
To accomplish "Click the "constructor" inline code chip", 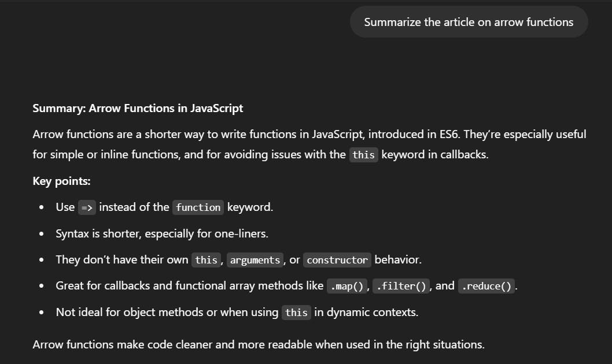I will [337, 260].
